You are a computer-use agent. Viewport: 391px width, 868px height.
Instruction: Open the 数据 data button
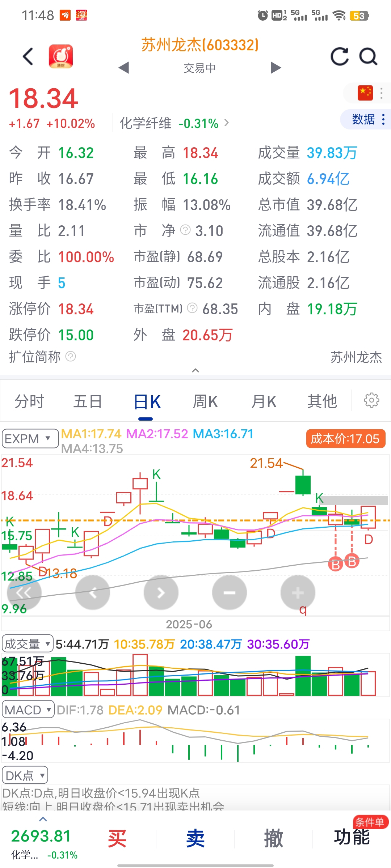tap(366, 119)
